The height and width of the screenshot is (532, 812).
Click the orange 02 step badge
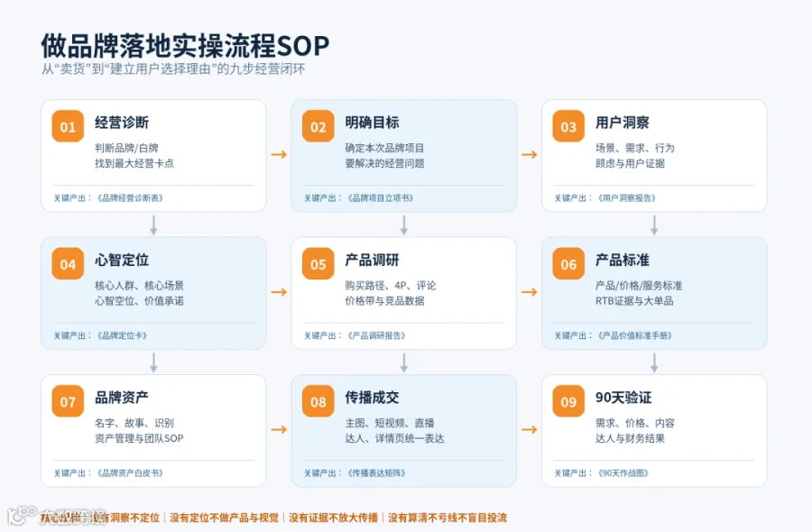(x=318, y=126)
